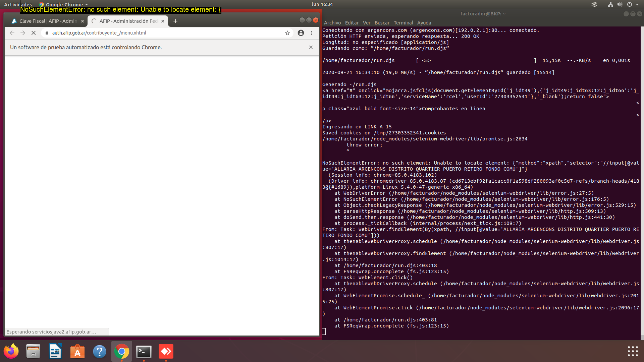Open the red AnyDesk dock icon
Image resolution: width=644 pixels, height=362 pixels.
pos(166,351)
